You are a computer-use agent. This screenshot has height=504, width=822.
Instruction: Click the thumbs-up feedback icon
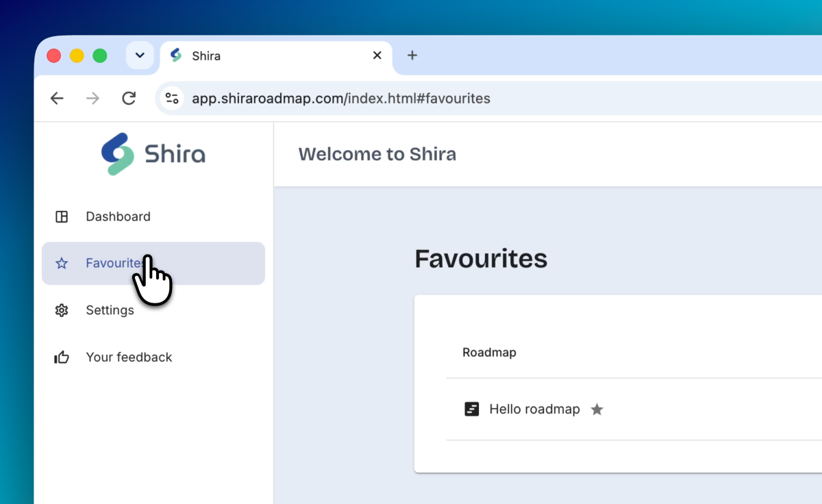(x=62, y=357)
